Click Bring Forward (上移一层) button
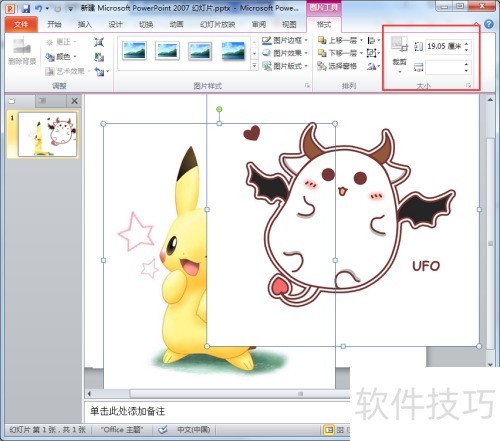The width and height of the screenshot is (500, 441). pyautogui.click(x=338, y=40)
